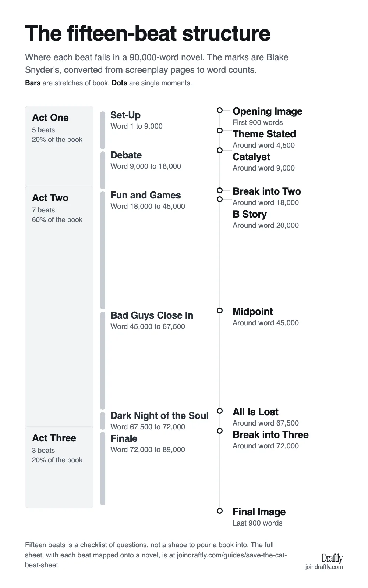Open the joindraftly.com link under logo
The width and height of the screenshot is (368, 588).
[x=324, y=567]
